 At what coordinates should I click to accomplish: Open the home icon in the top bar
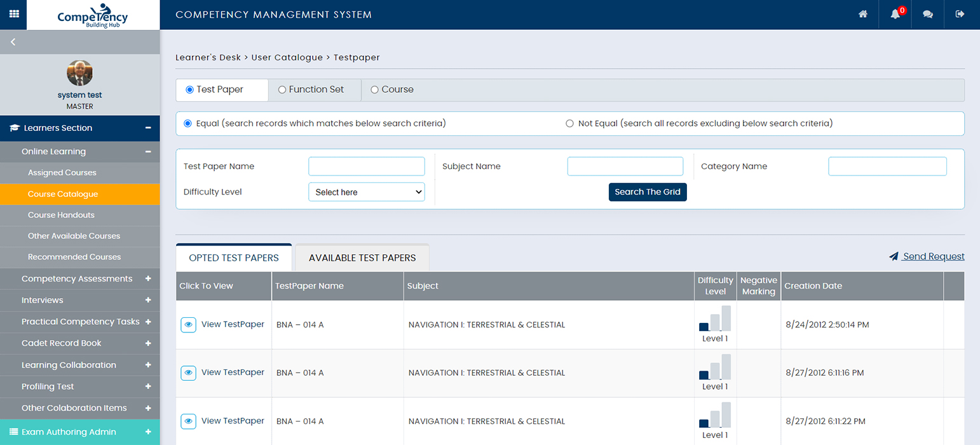point(862,13)
